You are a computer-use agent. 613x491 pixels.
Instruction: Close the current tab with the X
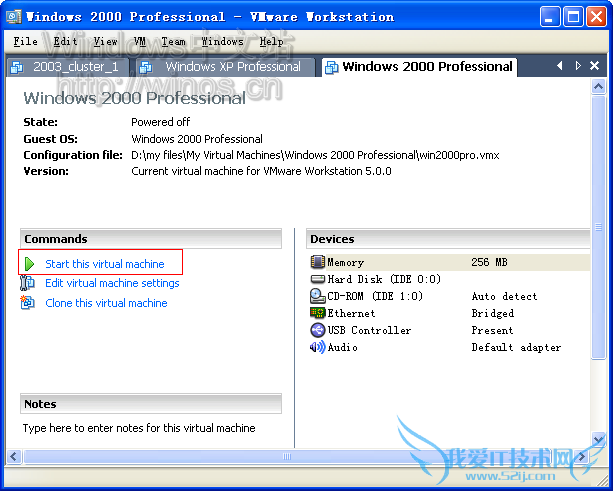(595, 66)
